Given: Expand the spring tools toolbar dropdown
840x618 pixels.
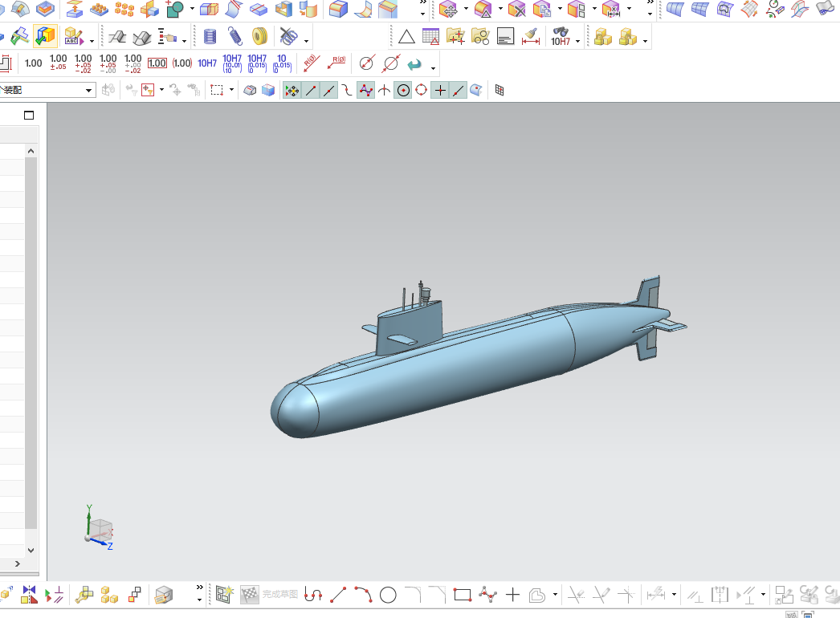Looking at the screenshot, I should (306, 41).
